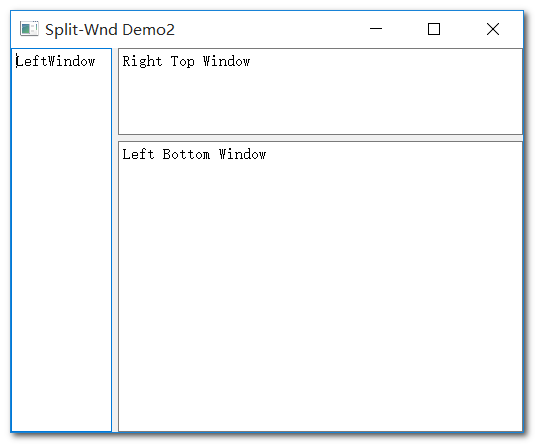Minimize the Split-Wnd Demo2 window

point(376,29)
